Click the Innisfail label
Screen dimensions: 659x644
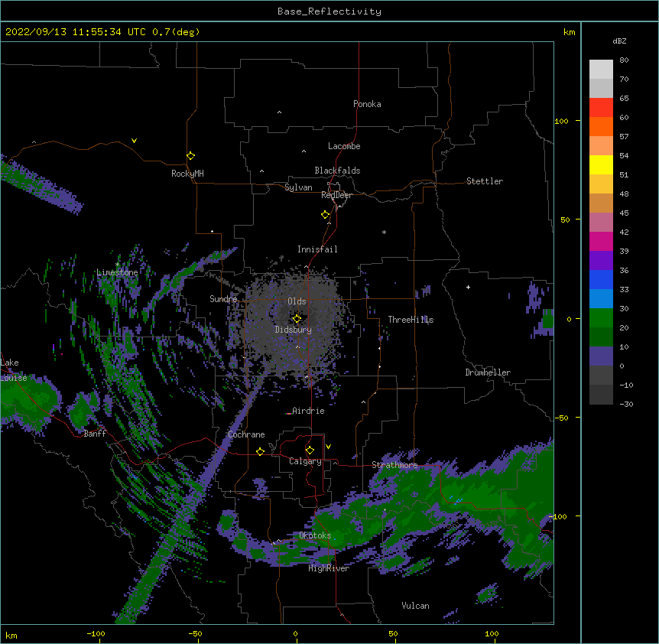[317, 249]
